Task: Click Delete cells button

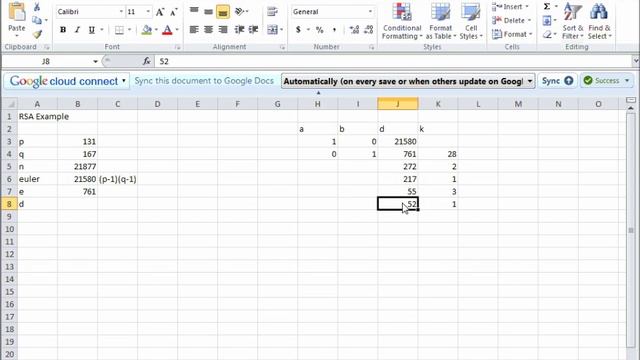Action: coord(512,20)
